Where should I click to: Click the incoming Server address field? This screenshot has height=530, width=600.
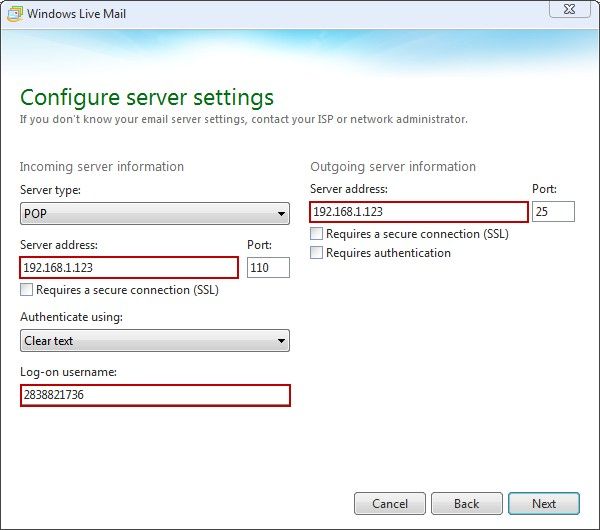129,267
